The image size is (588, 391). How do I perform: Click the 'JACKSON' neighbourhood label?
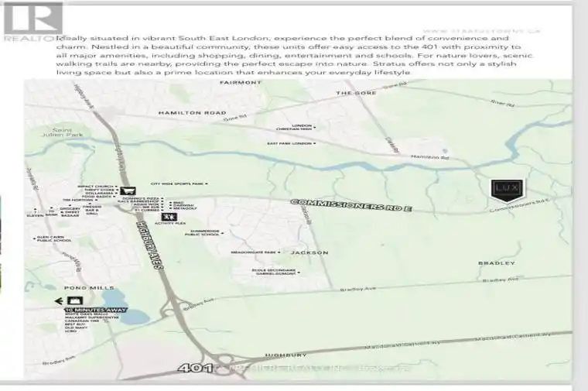[x=309, y=252]
